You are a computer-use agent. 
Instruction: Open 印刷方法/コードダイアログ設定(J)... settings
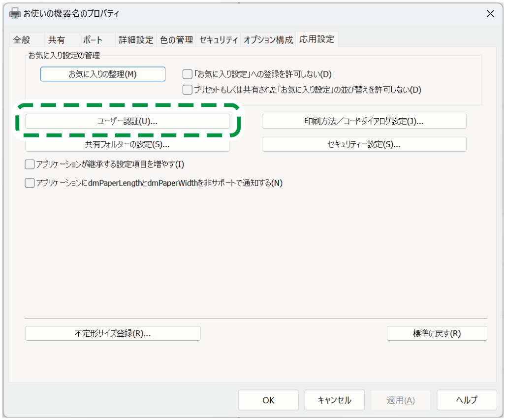click(364, 122)
